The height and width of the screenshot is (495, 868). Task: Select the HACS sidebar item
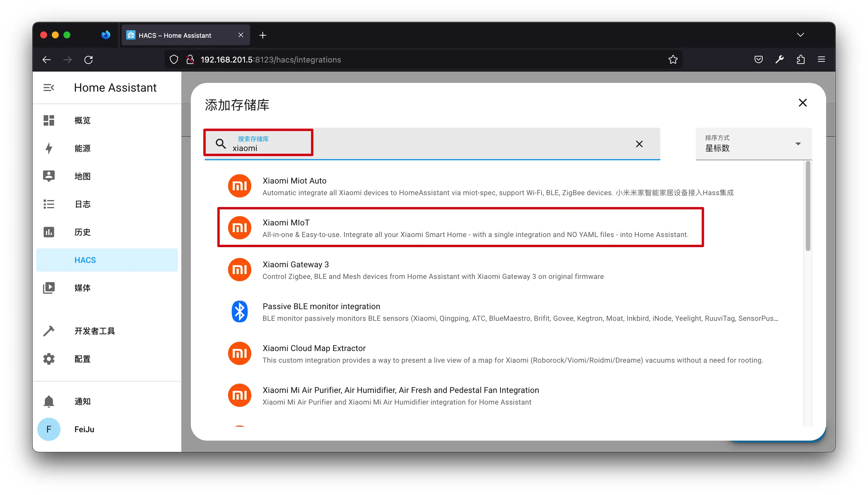click(x=107, y=260)
